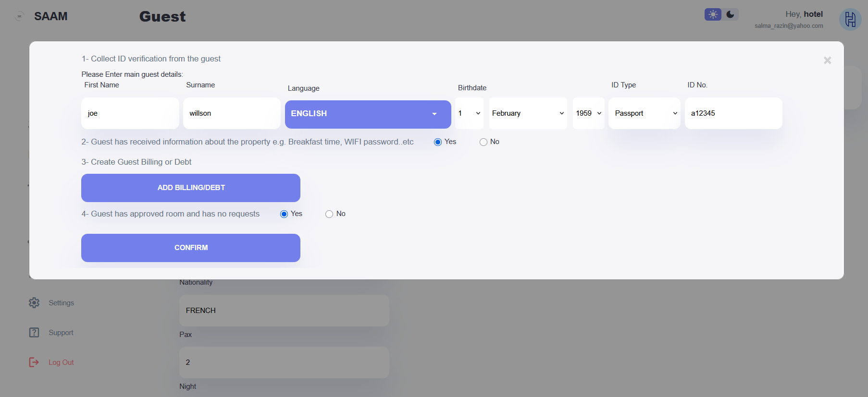Expand the Passport ID type dropdown
868x397 pixels.
(x=644, y=113)
